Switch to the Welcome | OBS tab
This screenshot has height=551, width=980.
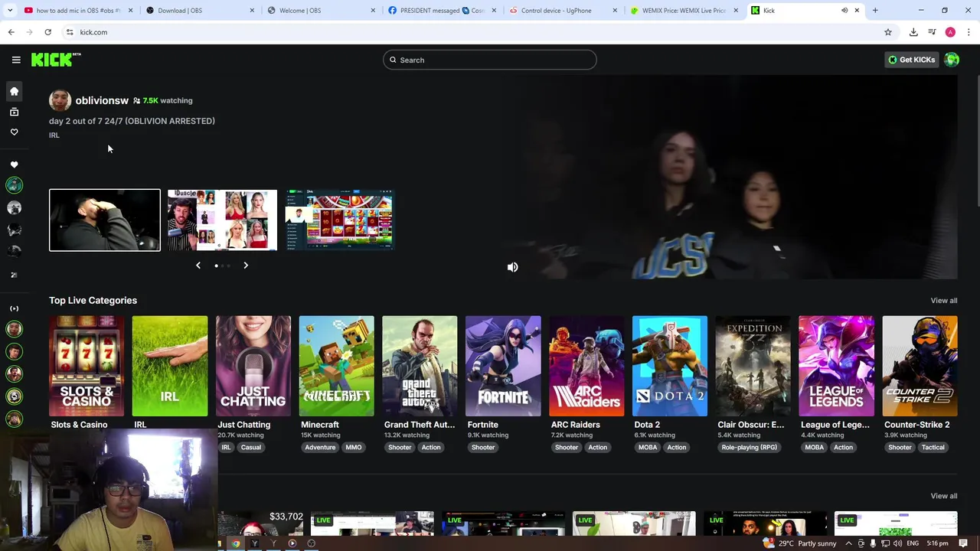pos(322,11)
